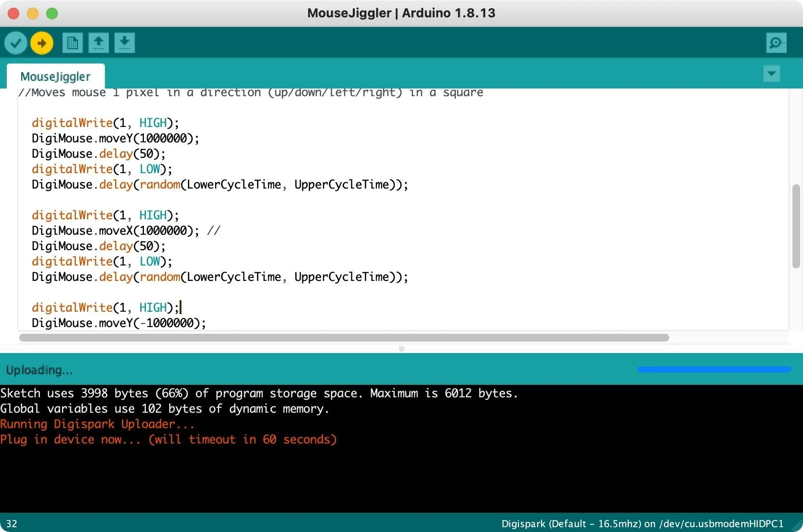803x532 pixels.
Task: Click 'Global variables use 102 bytes' line
Action: tap(165, 409)
